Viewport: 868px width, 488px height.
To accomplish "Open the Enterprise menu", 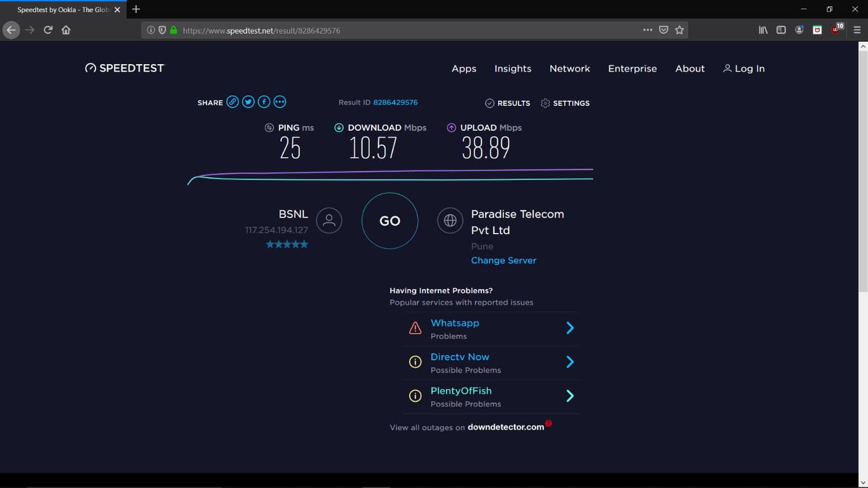I will point(632,69).
